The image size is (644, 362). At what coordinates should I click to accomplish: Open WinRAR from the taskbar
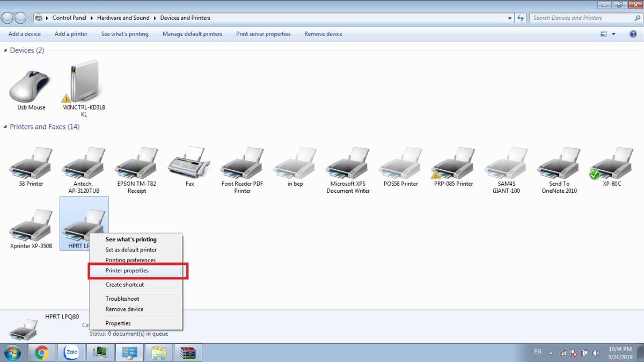pos(188,352)
